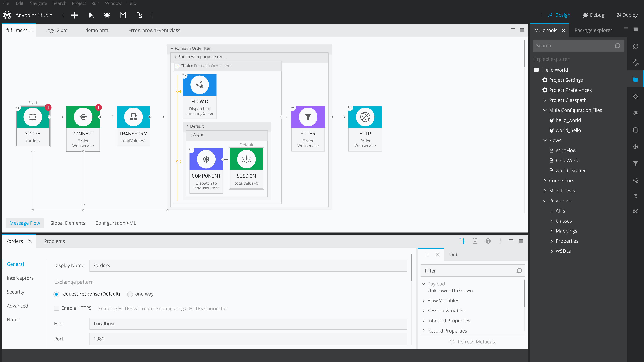Click the Design perspective button

(x=559, y=15)
